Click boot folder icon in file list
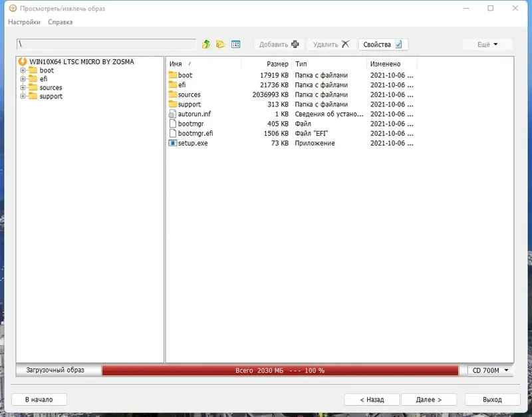The width and height of the screenshot is (532, 417). pyautogui.click(x=173, y=75)
